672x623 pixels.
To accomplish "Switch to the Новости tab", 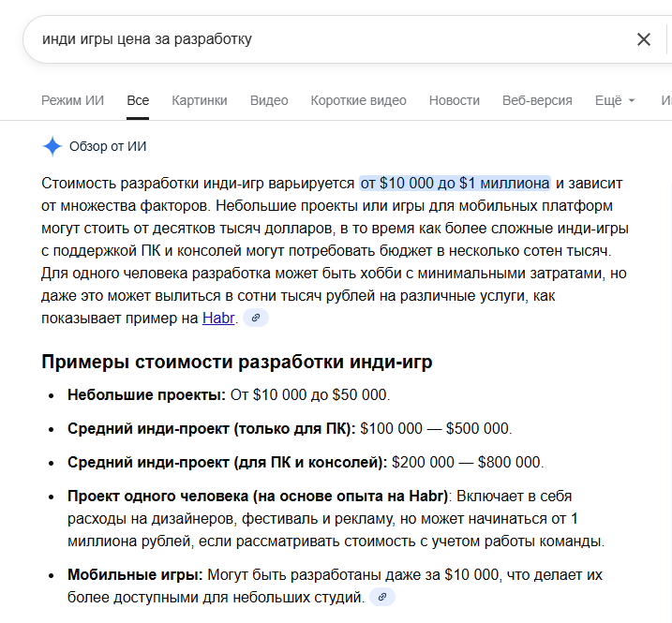I will coord(455,100).
